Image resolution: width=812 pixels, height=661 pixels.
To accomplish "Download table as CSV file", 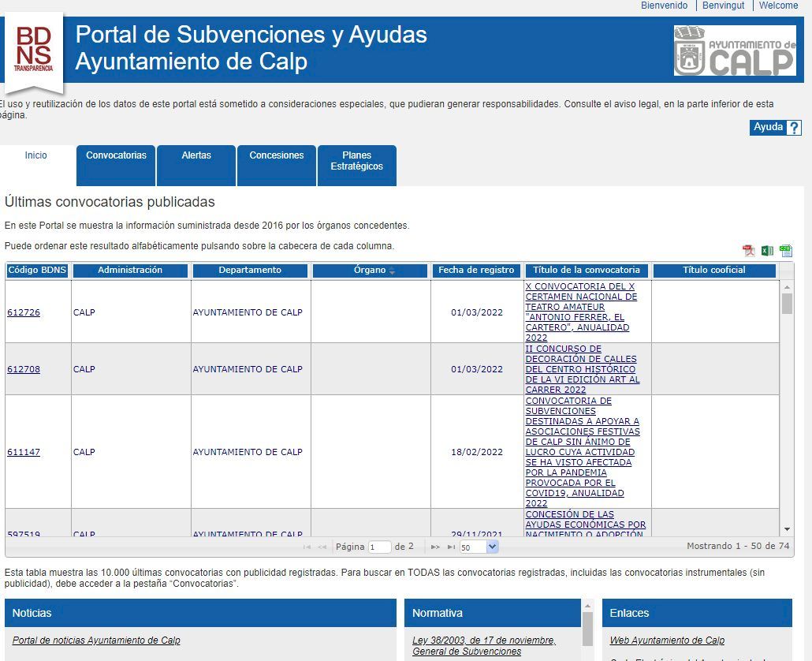I will [x=785, y=251].
